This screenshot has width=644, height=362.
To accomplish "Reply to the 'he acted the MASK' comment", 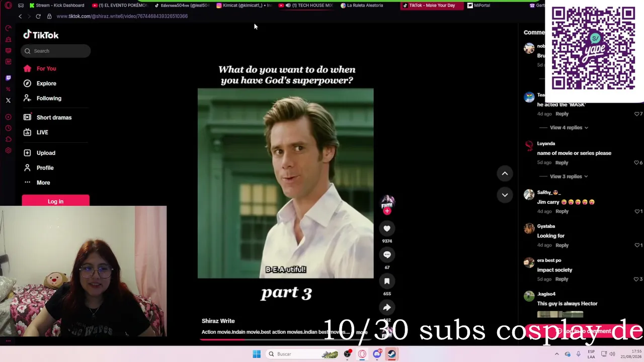I will 561,114.
